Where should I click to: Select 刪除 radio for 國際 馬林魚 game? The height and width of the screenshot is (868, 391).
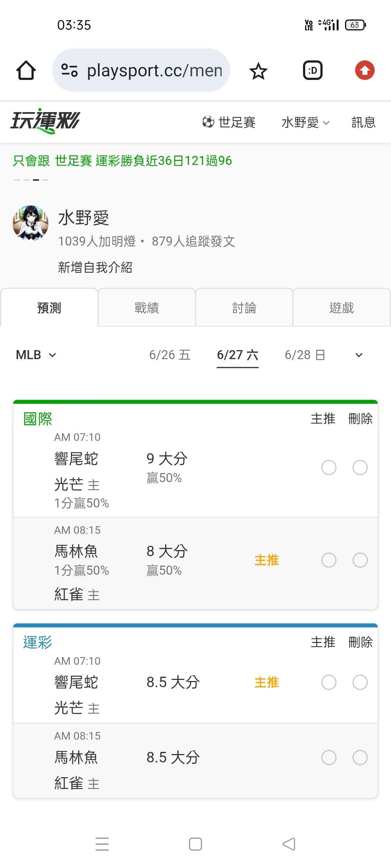(x=360, y=560)
